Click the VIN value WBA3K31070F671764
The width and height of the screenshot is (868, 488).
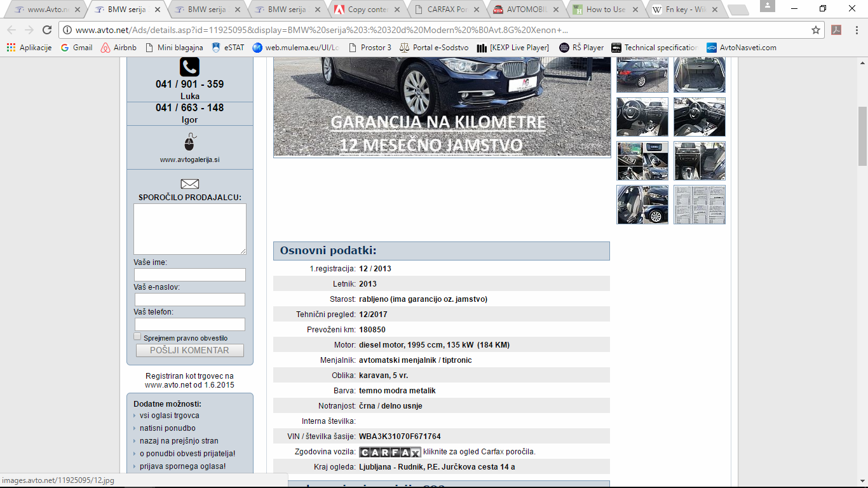[x=400, y=437]
